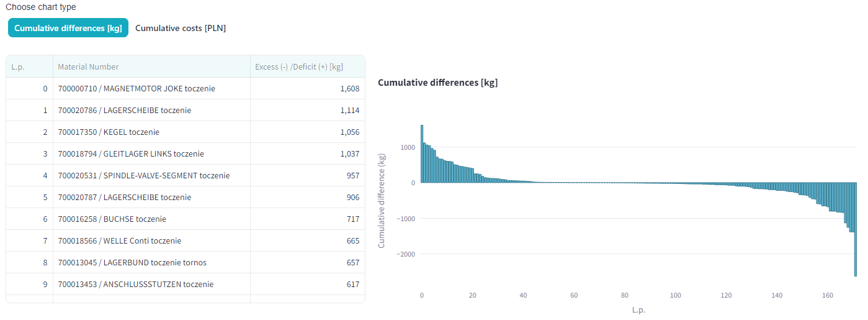Click Excess (-) /Deficit (+) [kg] header
This screenshot has width=868, height=320.
[307, 66]
